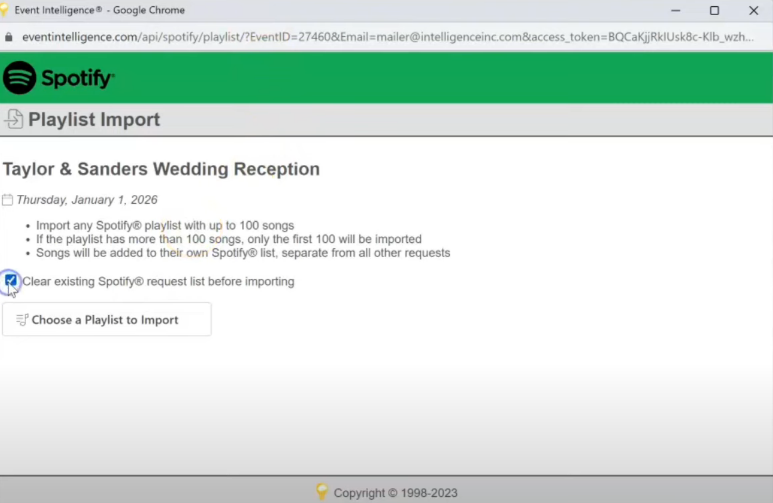Click 'Import any Spotify® playlist with up to 100 songs'

tap(165, 225)
